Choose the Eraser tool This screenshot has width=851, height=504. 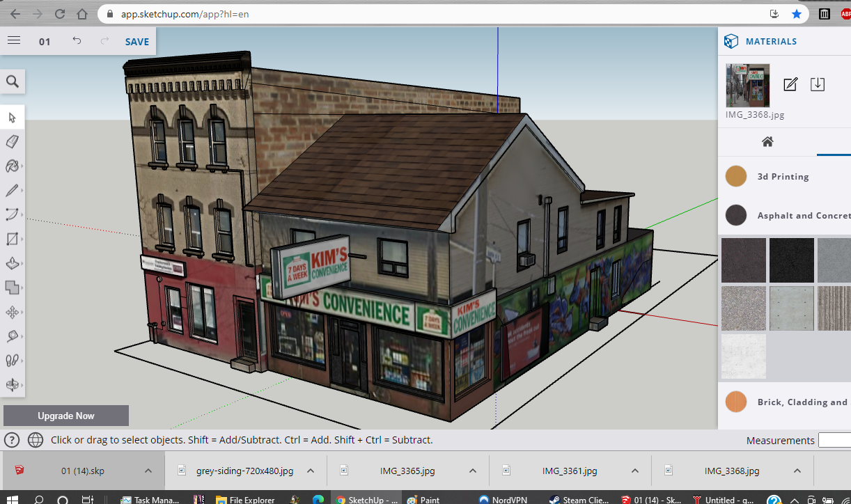[x=13, y=142]
